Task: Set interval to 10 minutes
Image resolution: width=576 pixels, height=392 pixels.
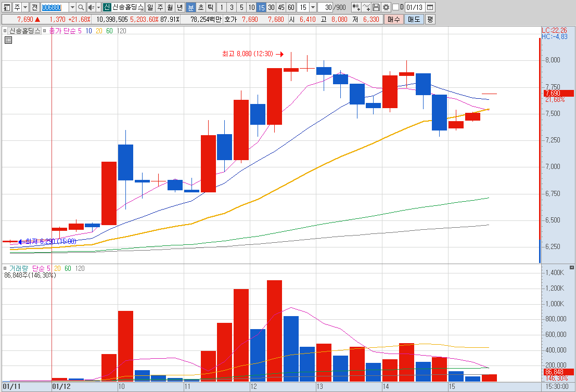Action: pos(251,7)
